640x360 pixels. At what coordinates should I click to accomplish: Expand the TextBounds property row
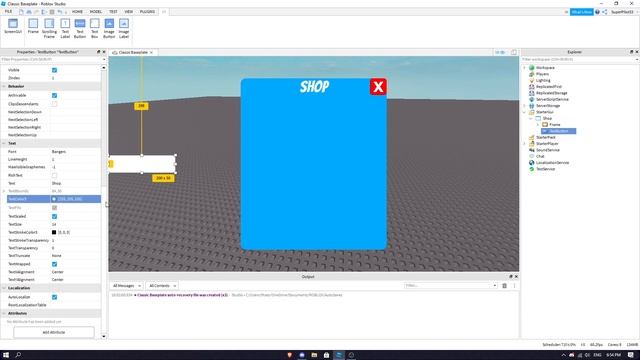pos(4,191)
